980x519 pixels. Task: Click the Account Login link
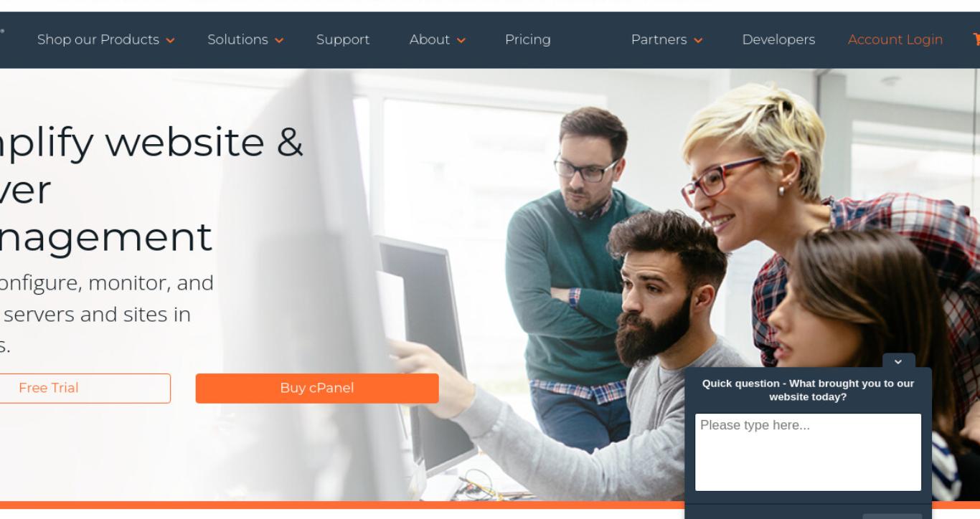[895, 39]
